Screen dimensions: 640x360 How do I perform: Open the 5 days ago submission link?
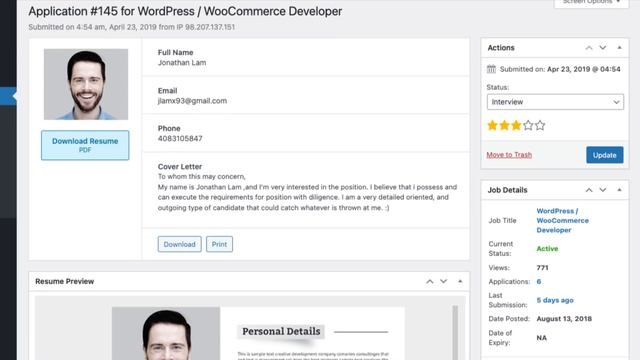coord(555,300)
